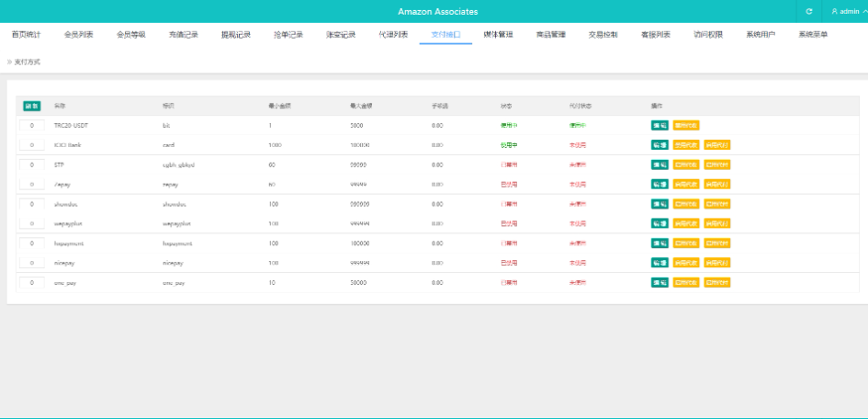Click the max amount 50000 for omc_pay

(358, 283)
